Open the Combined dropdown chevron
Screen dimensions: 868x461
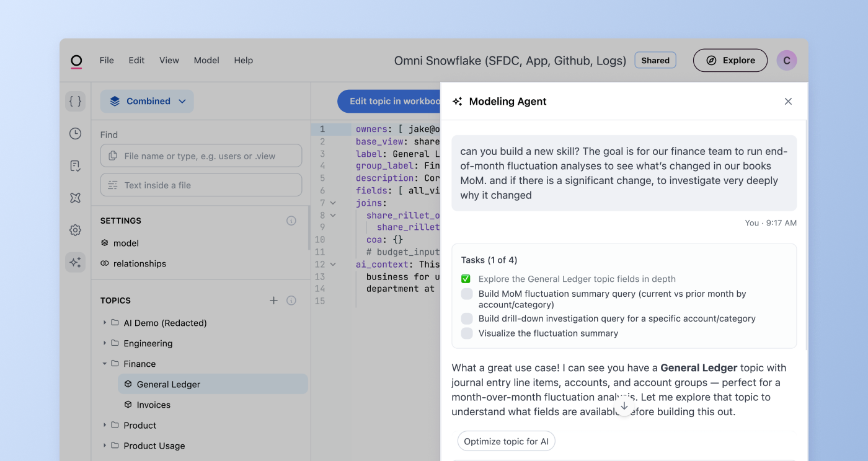click(182, 101)
